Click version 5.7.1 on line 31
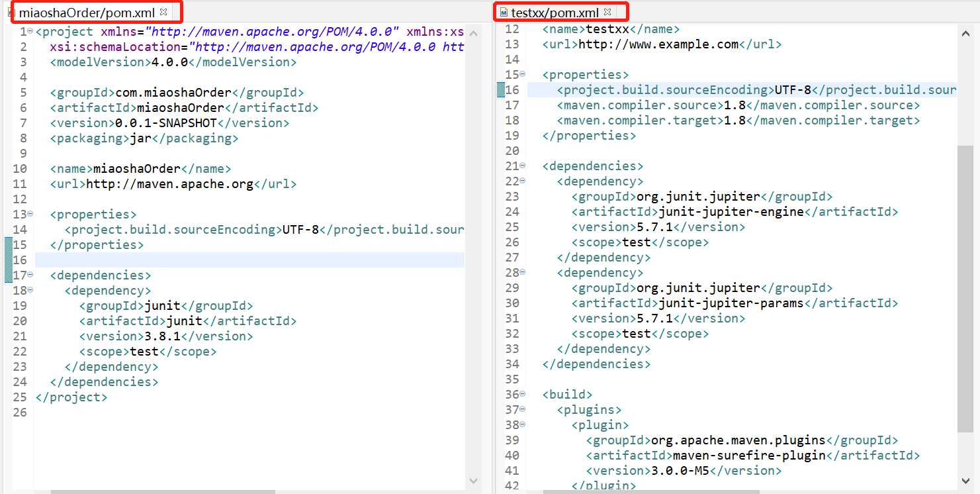Viewport: 980px width, 494px height. (x=658, y=319)
